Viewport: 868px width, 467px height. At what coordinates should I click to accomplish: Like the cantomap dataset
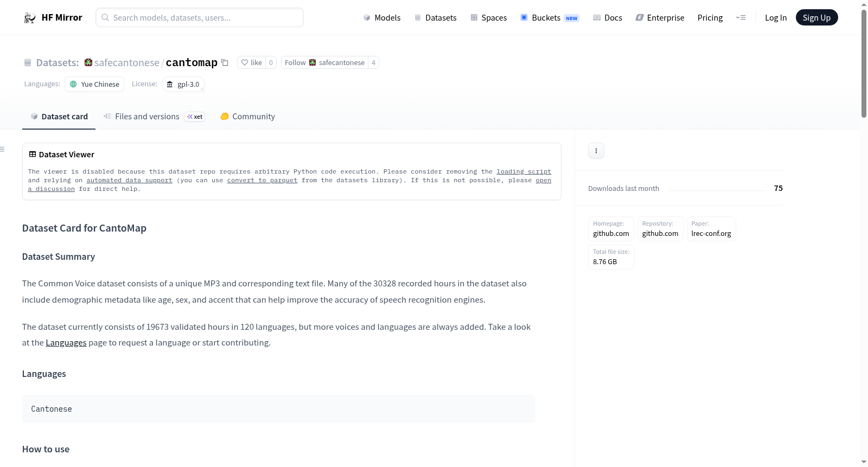[x=251, y=62]
